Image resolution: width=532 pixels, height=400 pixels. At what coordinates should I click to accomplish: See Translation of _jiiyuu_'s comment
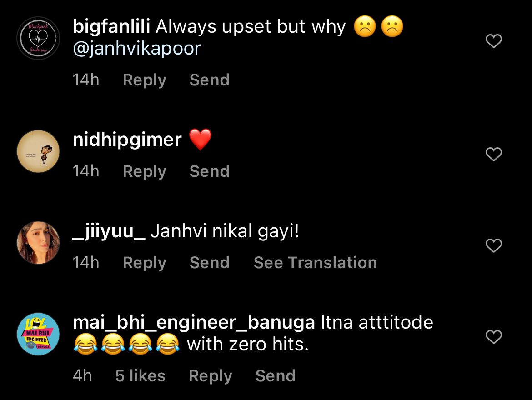pyautogui.click(x=315, y=263)
